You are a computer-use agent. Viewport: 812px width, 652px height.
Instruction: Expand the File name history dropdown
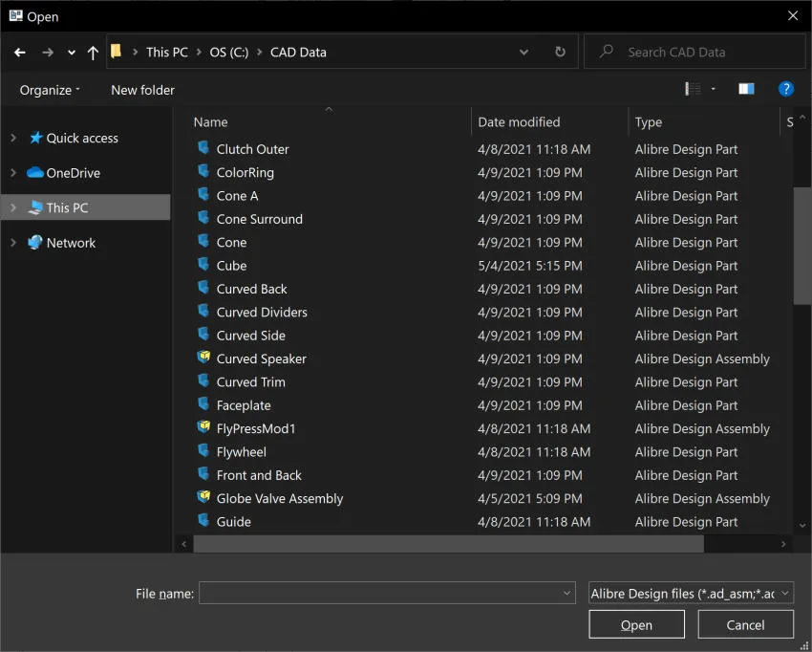567,593
